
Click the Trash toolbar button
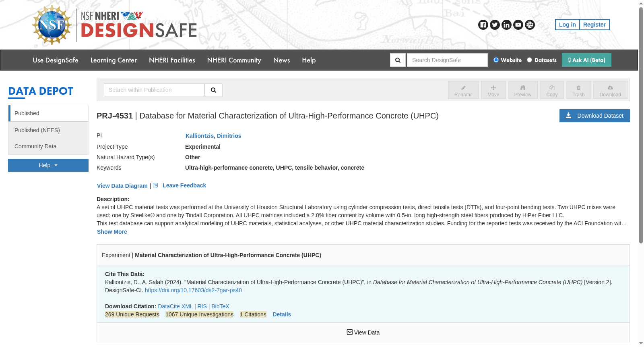578,90
